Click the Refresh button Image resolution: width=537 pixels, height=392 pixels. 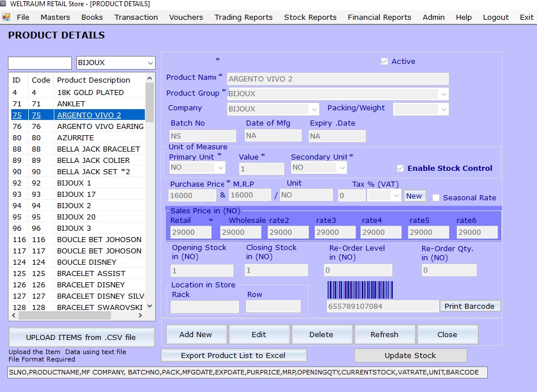pos(385,334)
